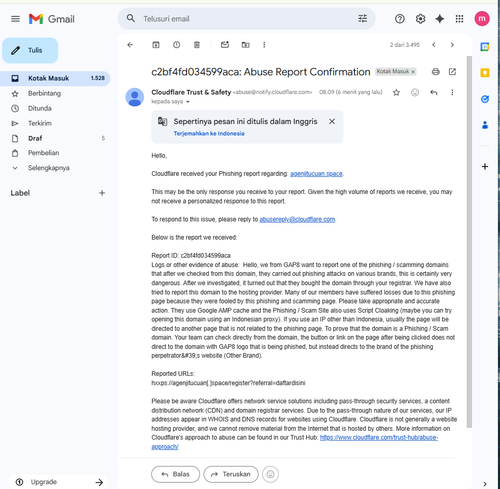Open search filter options icon
500x489 pixels.
(362, 19)
